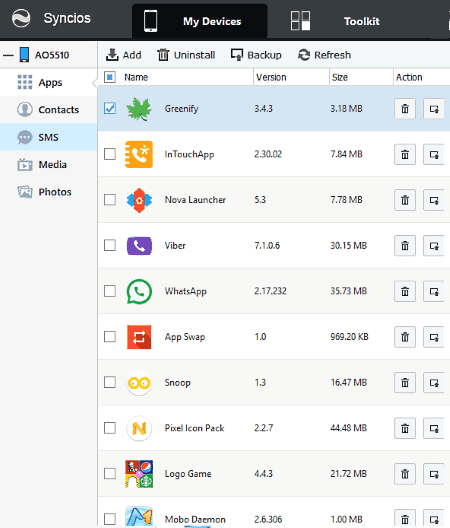Image resolution: width=450 pixels, height=528 pixels.
Task: Select the Pixel Icon Pack row
Action: pos(274,428)
